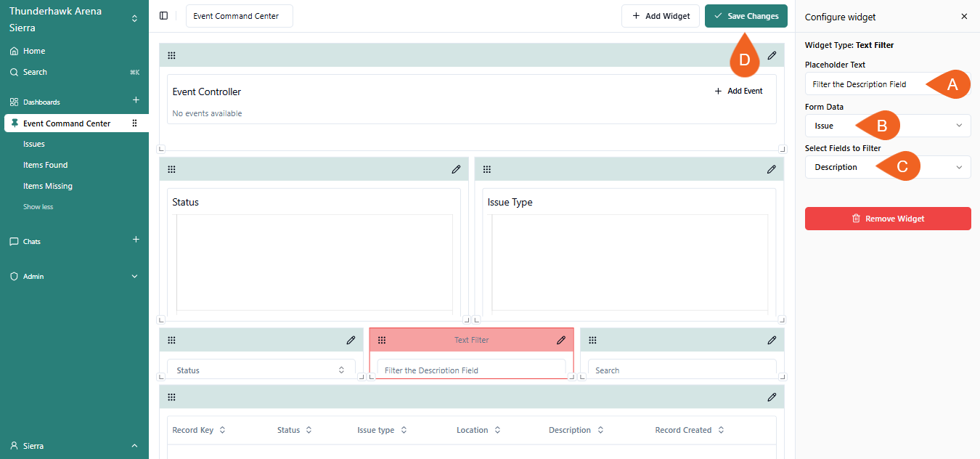
Task: Click the Event Controller widget drag handle
Action: coord(171,54)
